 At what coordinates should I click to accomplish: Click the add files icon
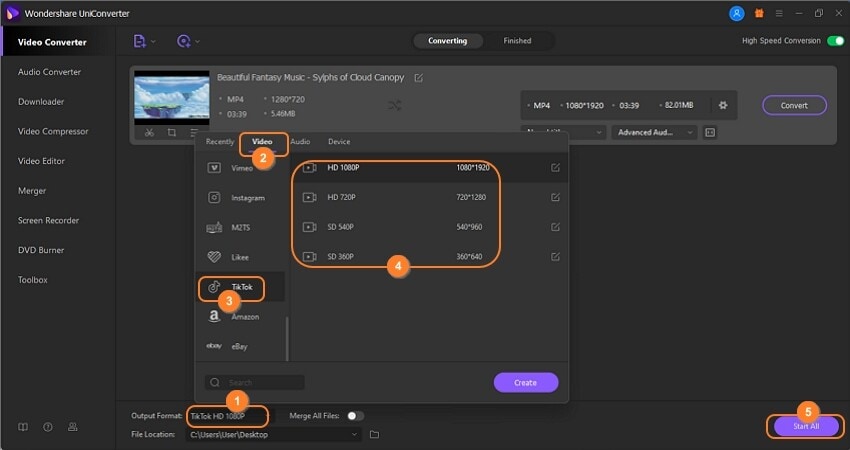coord(139,41)
